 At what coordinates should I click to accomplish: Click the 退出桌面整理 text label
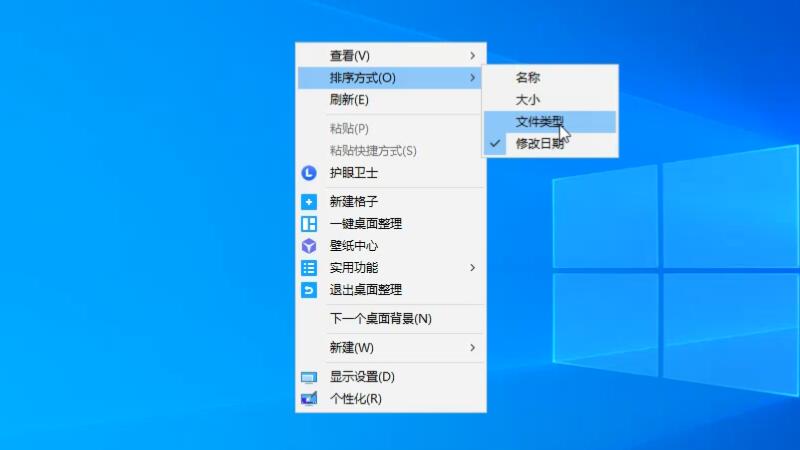click(x=366, y=290)
